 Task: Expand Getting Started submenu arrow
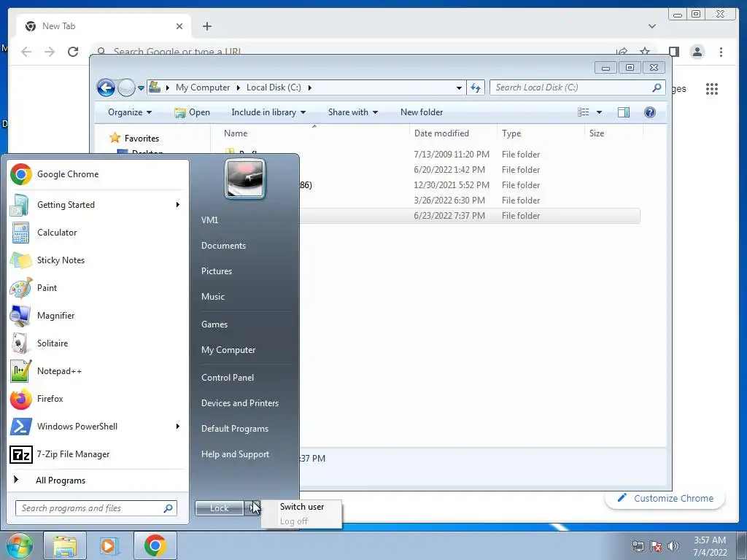[x=178, y=205]
